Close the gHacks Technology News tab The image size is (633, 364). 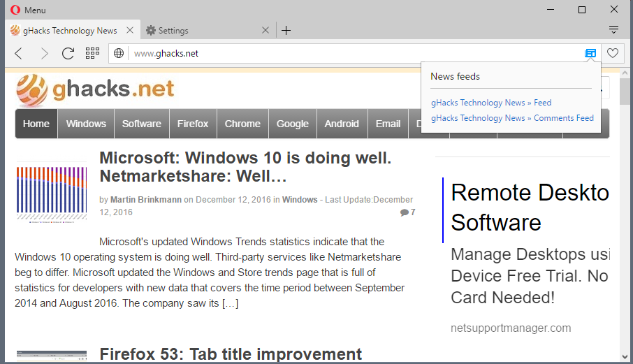click(130, 30)
